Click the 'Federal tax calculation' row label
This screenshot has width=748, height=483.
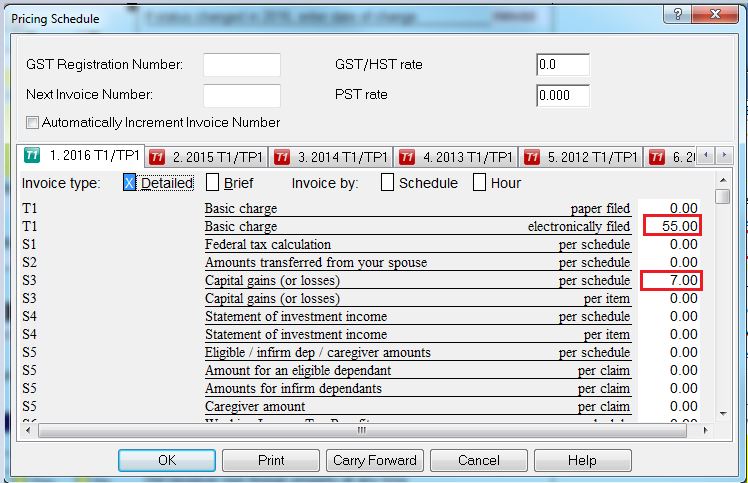[x=268, y=244]
